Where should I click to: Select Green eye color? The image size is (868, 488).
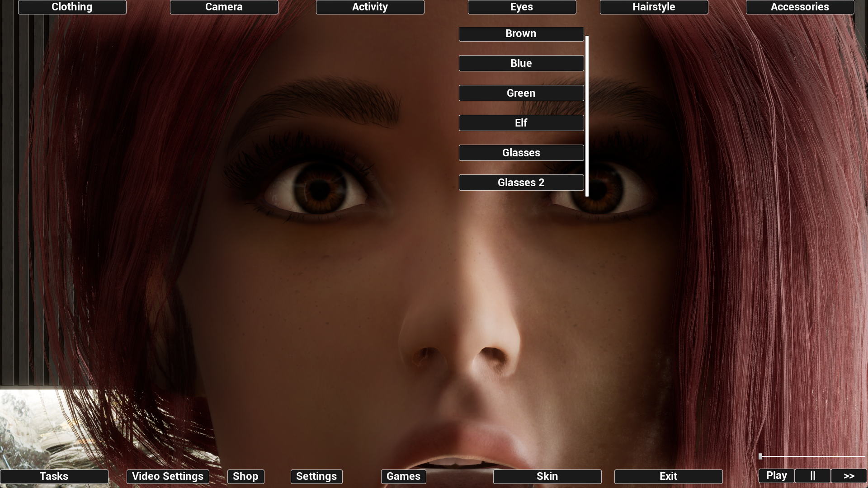tap(521, 93)
